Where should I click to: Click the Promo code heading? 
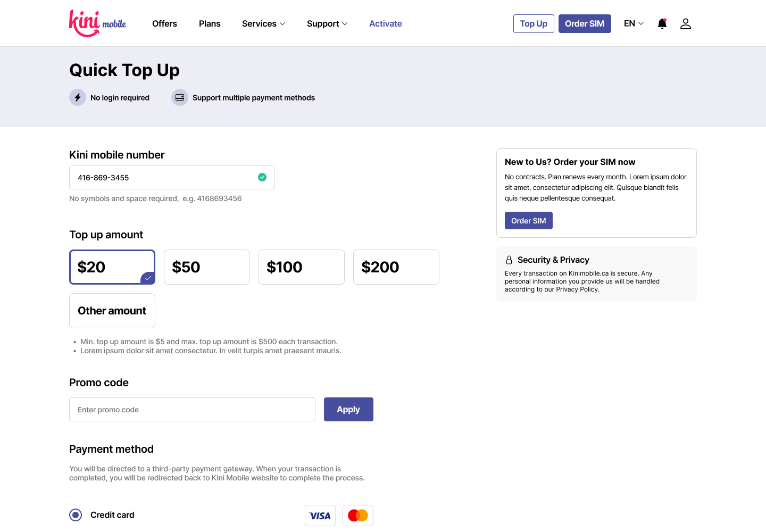[99, 383]
